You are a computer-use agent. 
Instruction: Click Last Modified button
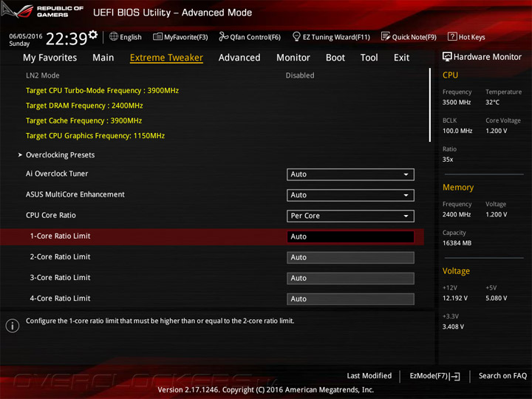coord(369,376)
